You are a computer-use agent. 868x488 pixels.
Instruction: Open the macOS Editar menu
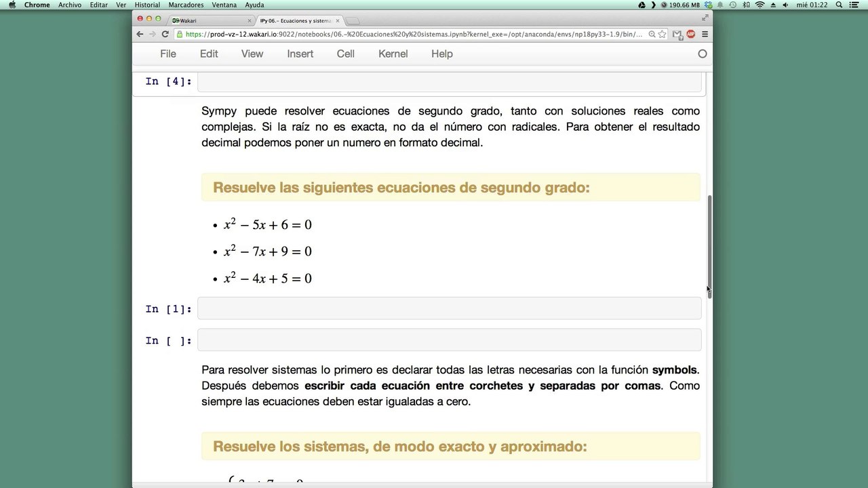click(x=99, y=5)
